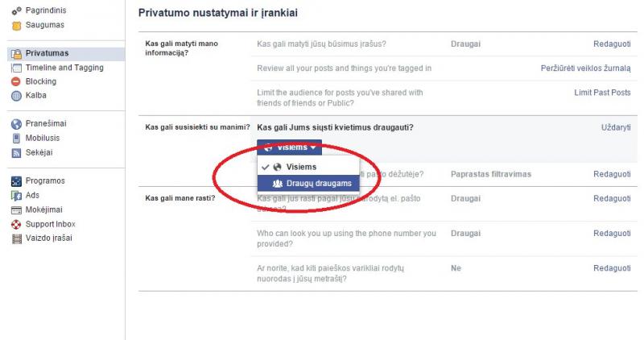This screenshot has width=644, height=340.
Task: Edit search engine setting via Redaguoti
Action: (x=612, y=268)
